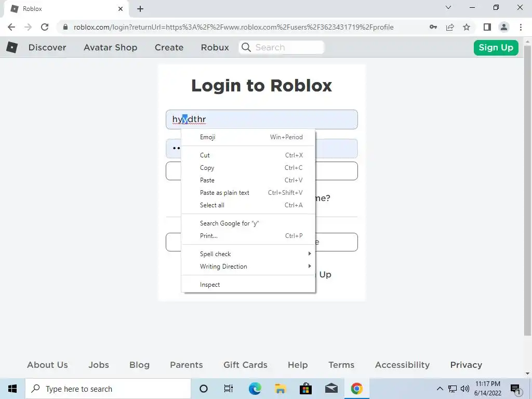
Task: Select Cut in the context menu
Action: pyautogui.click(x=249, y=155)
